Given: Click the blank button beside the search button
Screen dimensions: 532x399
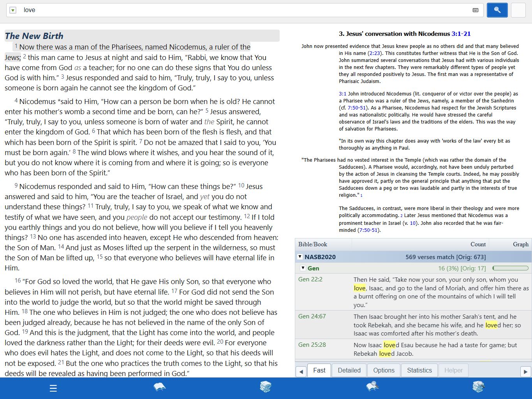Looking at the screenshot, I should coord(518,10).
